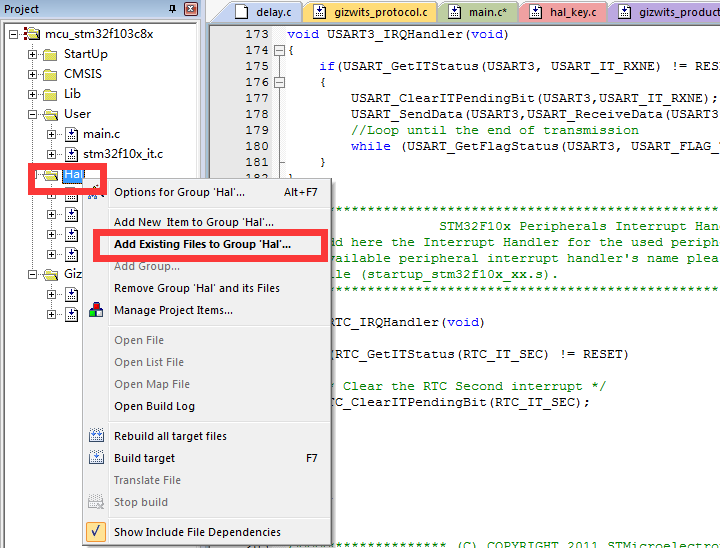This screenshot has height=548, width=720.
Task: Switch to the delay.c tab
Action: click(263, 12)
